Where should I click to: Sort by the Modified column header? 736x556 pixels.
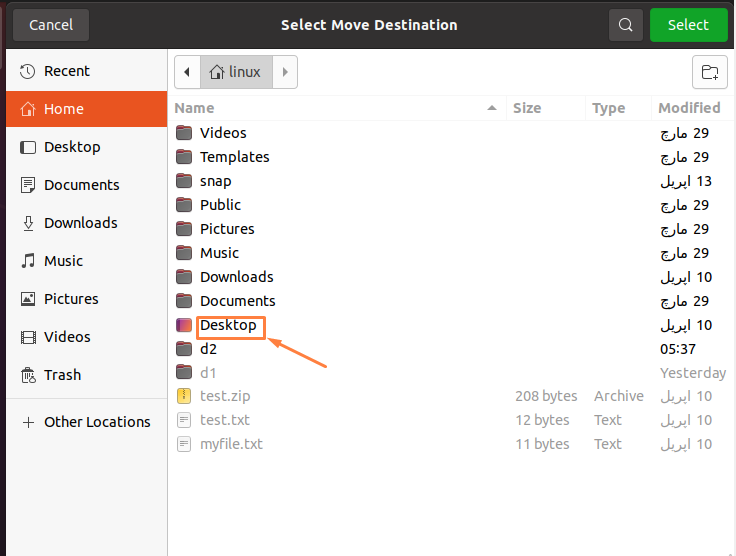(x=692, y=108)
